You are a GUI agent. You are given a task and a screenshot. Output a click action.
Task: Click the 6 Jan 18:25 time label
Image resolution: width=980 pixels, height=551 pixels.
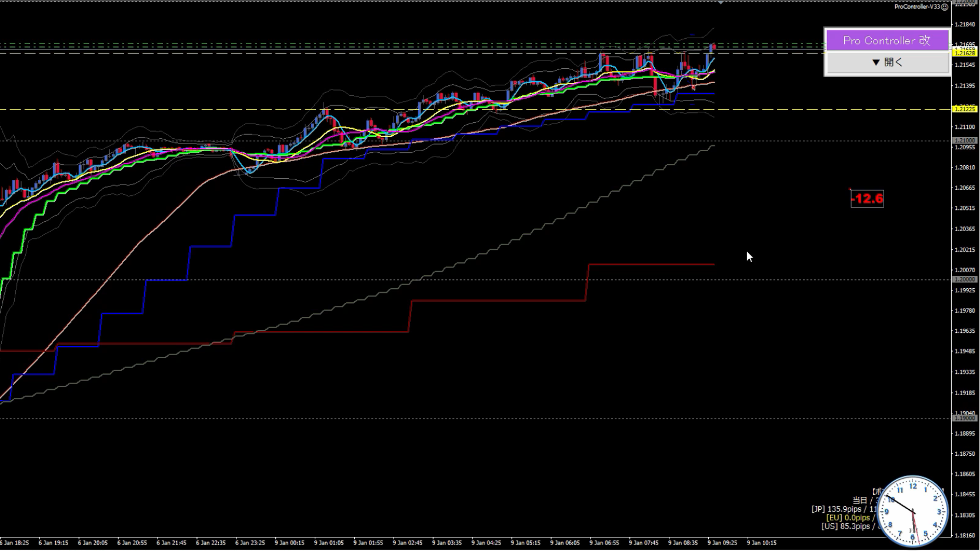point(14,543)
